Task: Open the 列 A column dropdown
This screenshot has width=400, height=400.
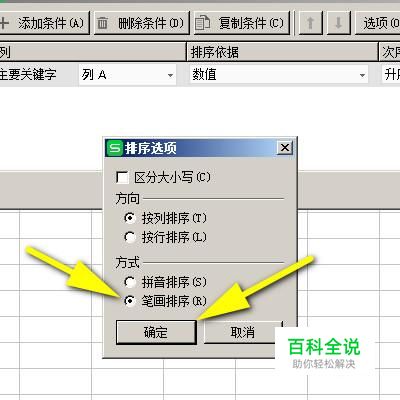Action: click(127, 75)
